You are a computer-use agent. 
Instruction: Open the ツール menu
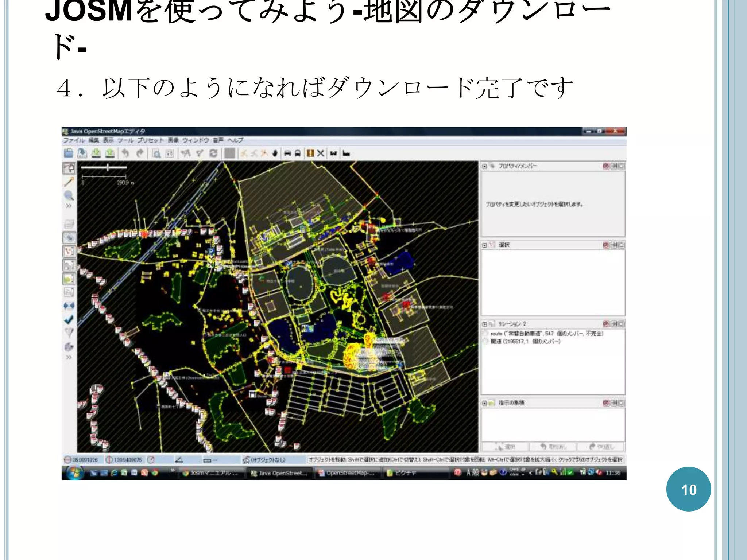pyautogui.click(x=126, y=140)
